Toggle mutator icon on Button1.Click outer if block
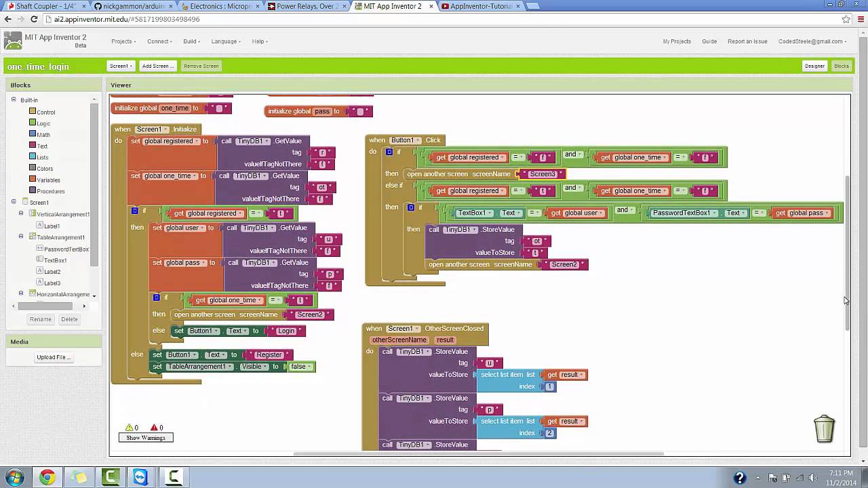 [x=389, y=152]
